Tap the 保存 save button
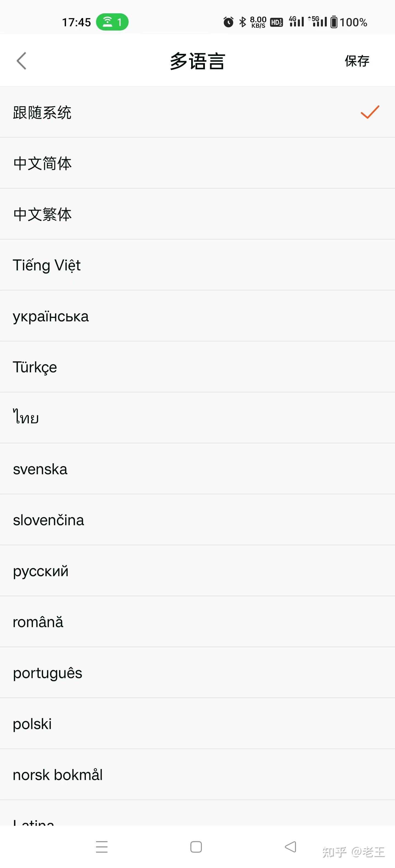Screen dimensions: 395x868 pyautogui.click(x=357, y=61)
